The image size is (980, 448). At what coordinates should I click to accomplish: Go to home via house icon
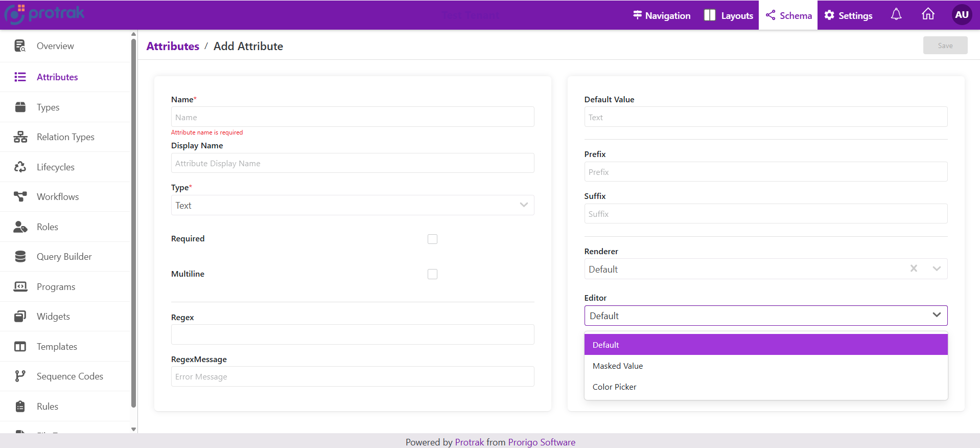tap(928, 15)
